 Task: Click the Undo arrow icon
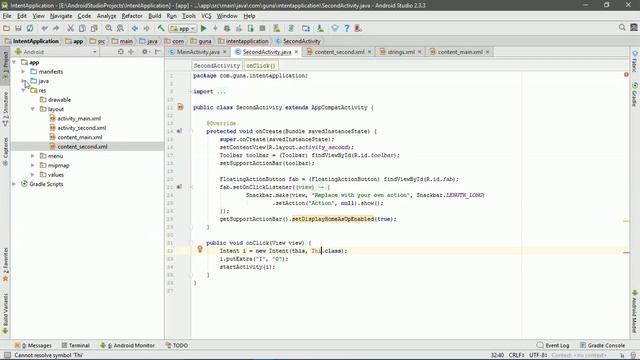44,28
